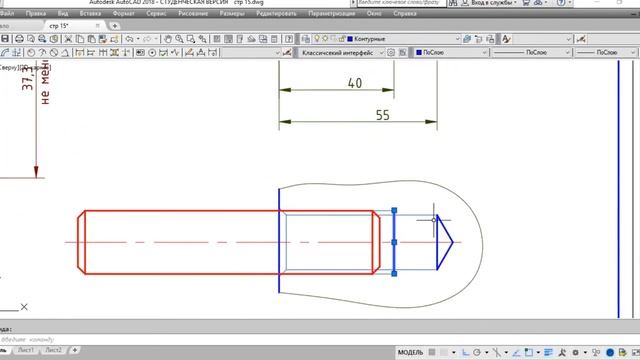Switch to the Лист2 layout tab
This screenshot has height=360, width=640.
[53, 350]
